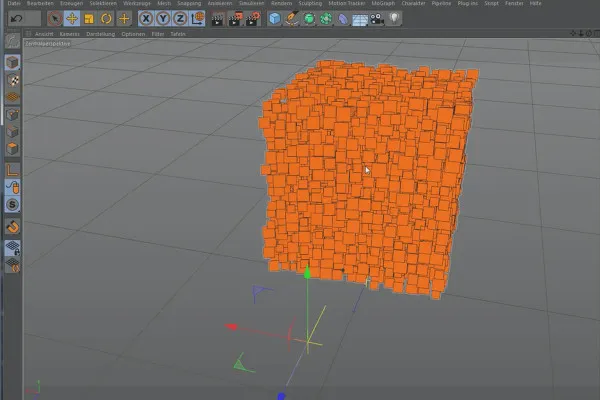Select the Live Selection tool

point(55,18)
